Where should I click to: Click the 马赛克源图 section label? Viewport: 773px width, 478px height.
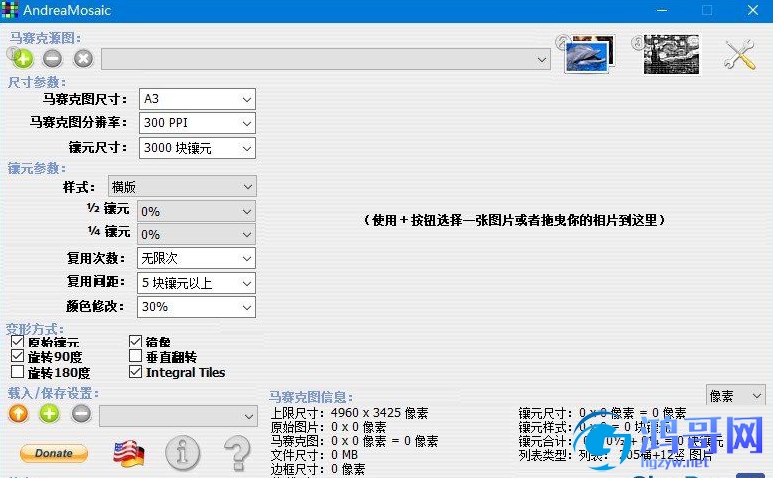45,37
